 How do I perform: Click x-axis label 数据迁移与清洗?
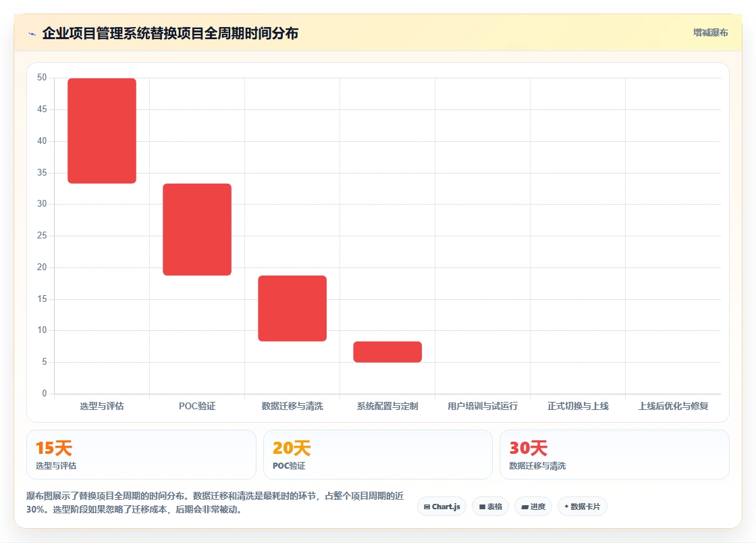point(292,406)
